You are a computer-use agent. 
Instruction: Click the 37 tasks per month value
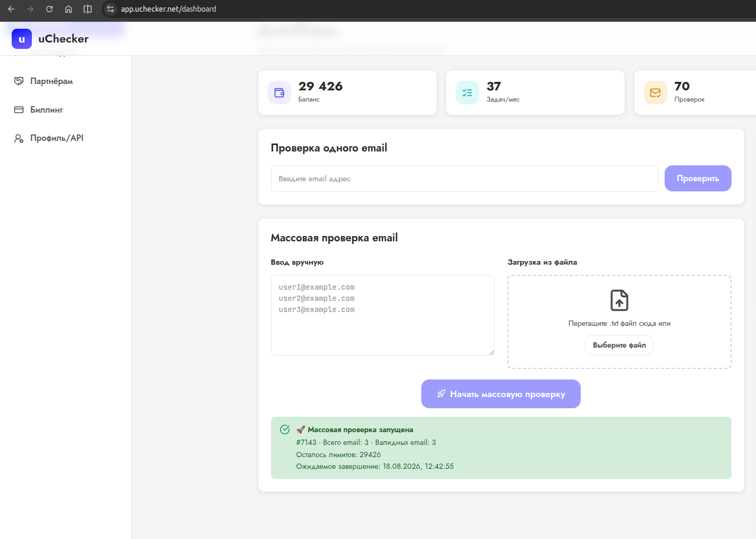click(x=494, y=86)
